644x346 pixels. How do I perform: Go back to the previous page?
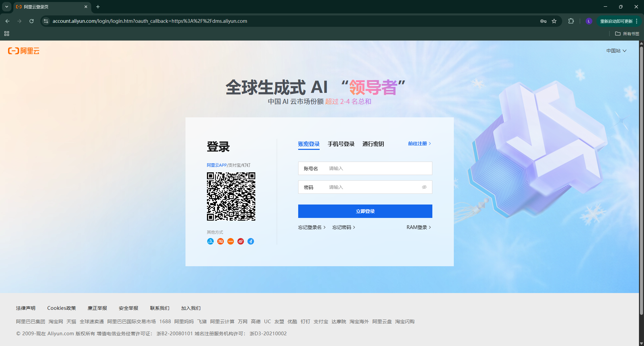point(7,21)
